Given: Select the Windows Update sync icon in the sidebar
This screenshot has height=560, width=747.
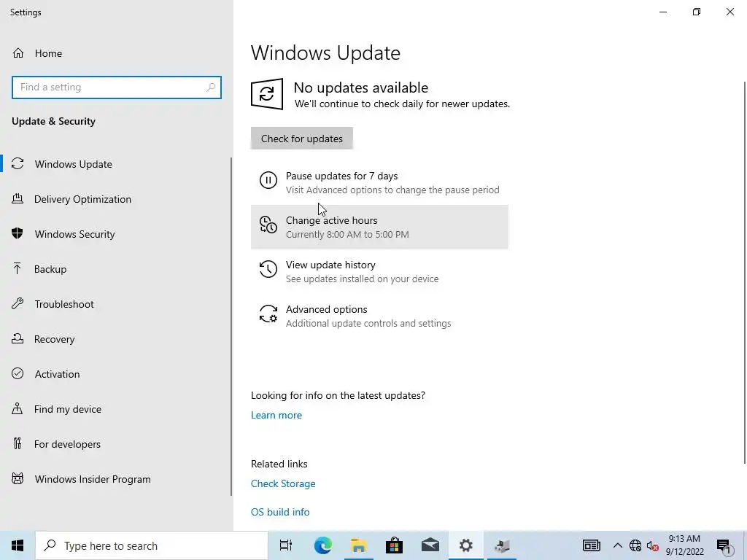Looking at the screenshot, I should coord(18,164).
